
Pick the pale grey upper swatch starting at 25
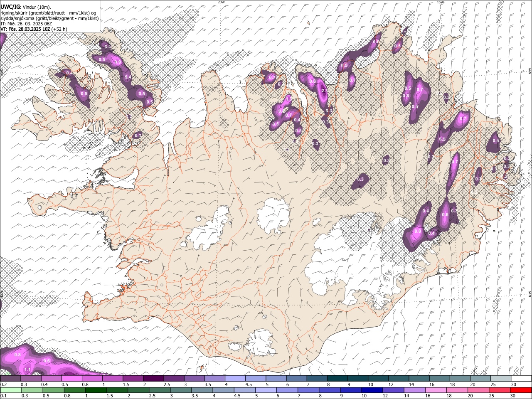[x=501, y=379]
